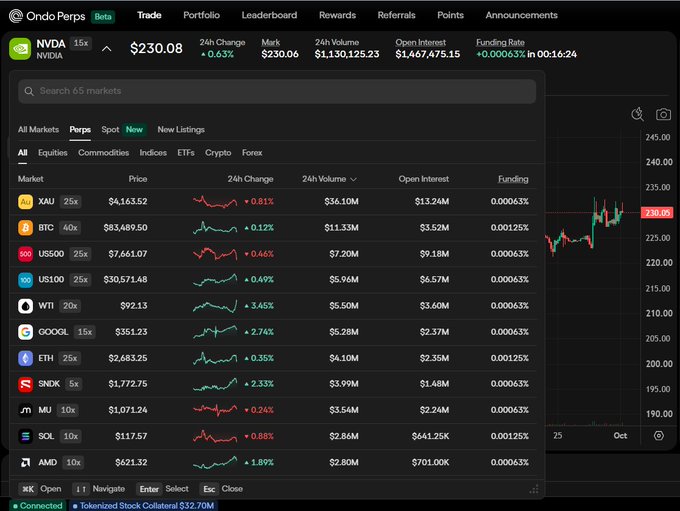
Task: Click the XAU gold icon
Action: pyautogui.click(x=25, y=202)
